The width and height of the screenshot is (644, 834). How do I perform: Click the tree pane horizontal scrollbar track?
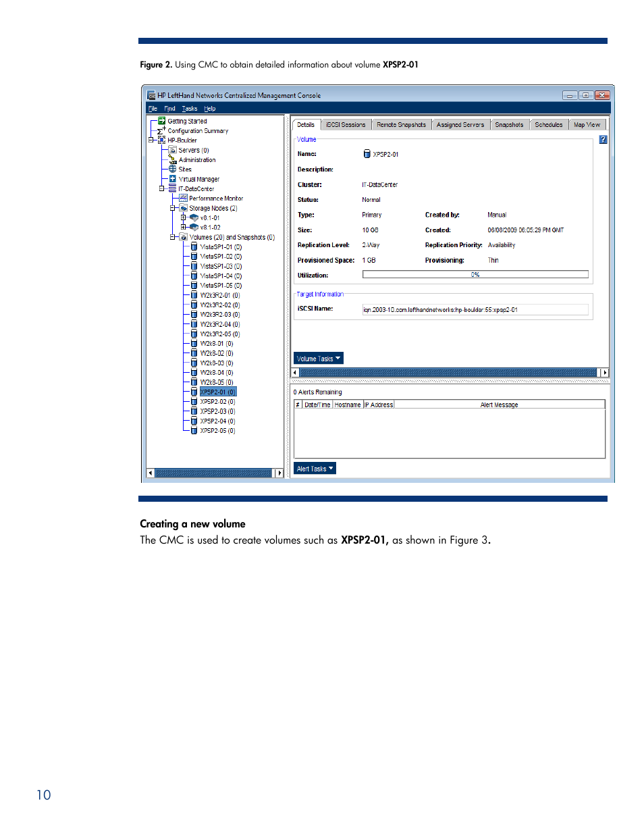pos(213,473)
